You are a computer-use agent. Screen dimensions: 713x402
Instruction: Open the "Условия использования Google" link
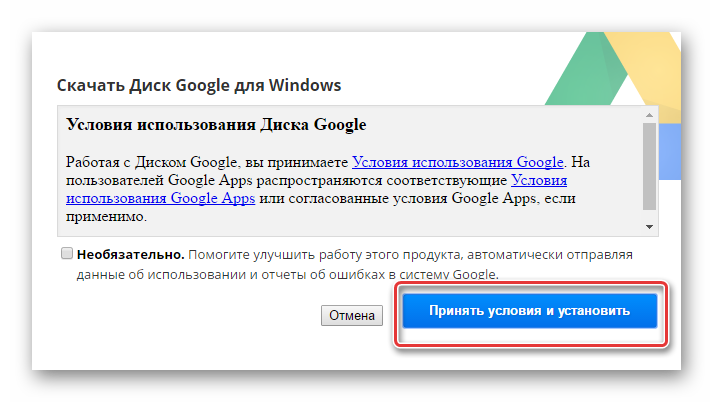click(457, 162)
